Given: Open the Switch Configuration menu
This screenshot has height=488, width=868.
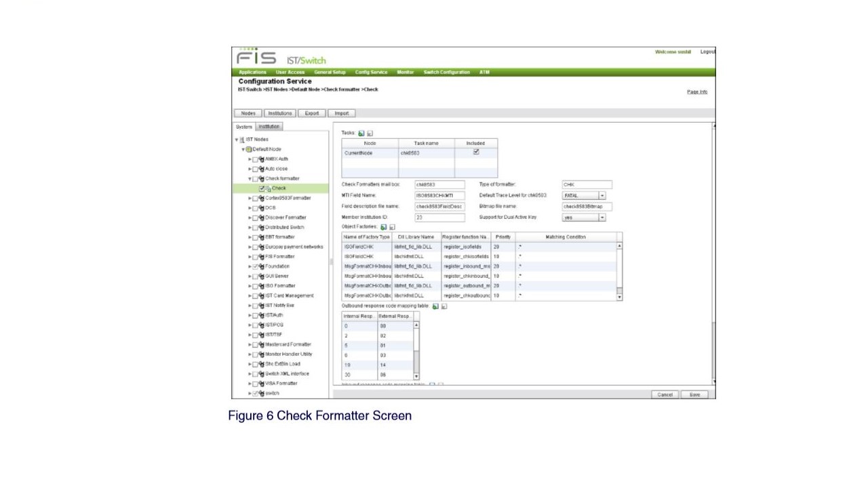Looking at the screenshot, I should [x=447, y=72].
